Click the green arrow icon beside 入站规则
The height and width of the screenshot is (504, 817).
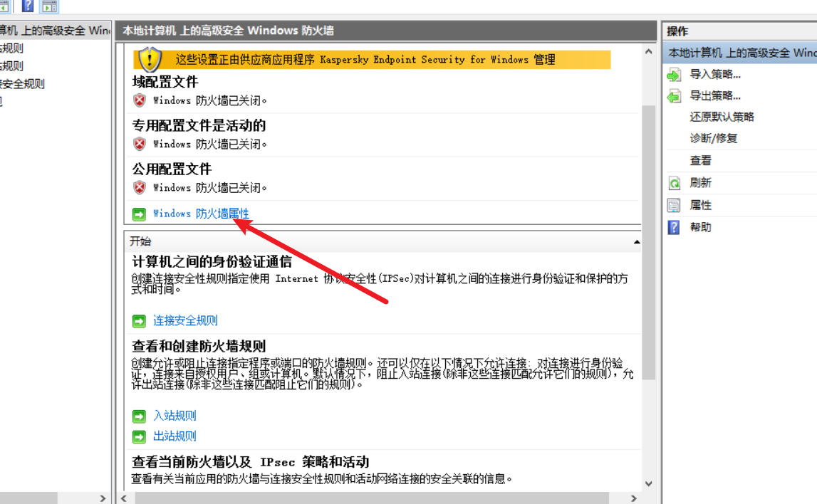(x=139, y=416)
